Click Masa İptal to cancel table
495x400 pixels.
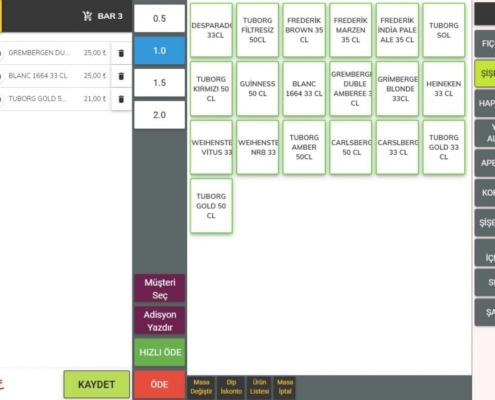285,387
